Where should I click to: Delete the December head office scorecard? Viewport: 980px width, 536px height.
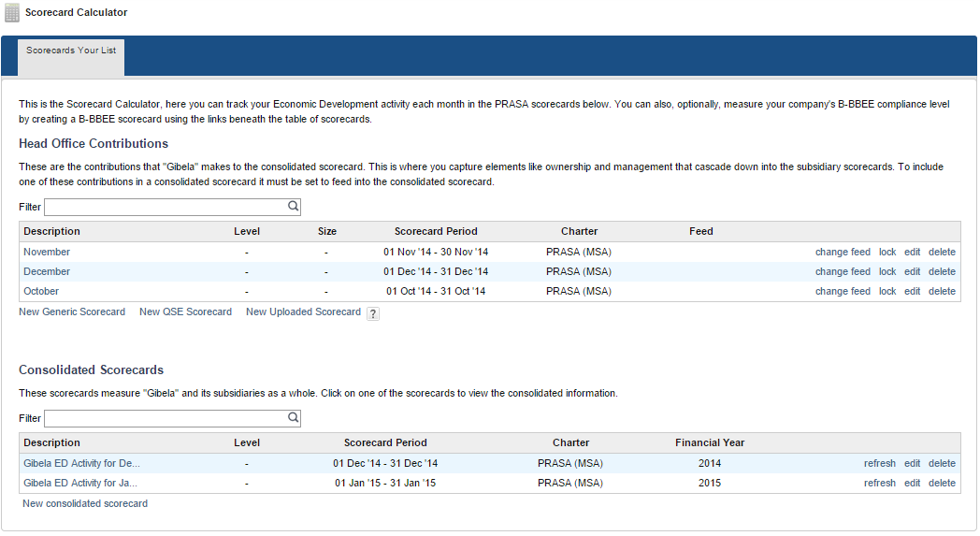pyautogui.click(x=942, y=271)
